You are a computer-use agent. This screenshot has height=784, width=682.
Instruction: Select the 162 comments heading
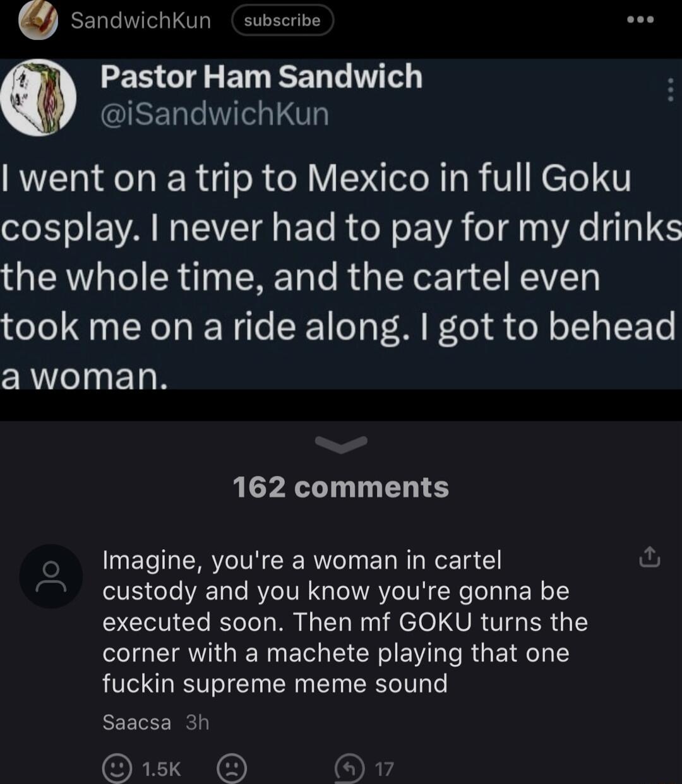coord(340,487)
